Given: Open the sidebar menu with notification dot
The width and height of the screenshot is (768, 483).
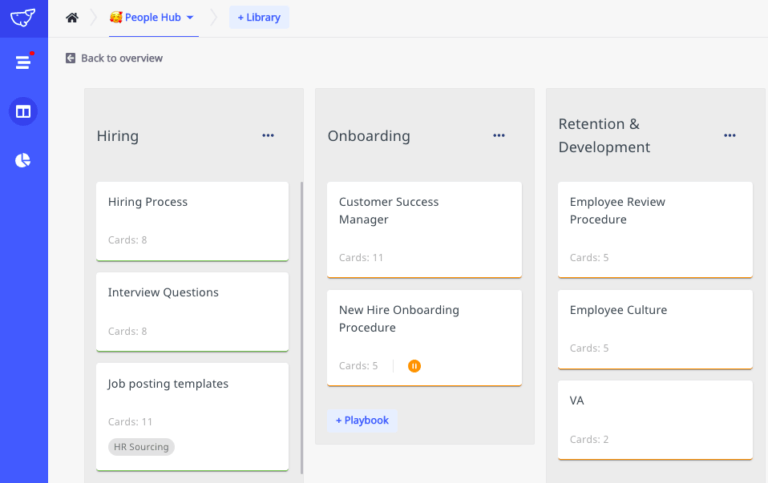Looking at the screenshot, I should [23, 62].
